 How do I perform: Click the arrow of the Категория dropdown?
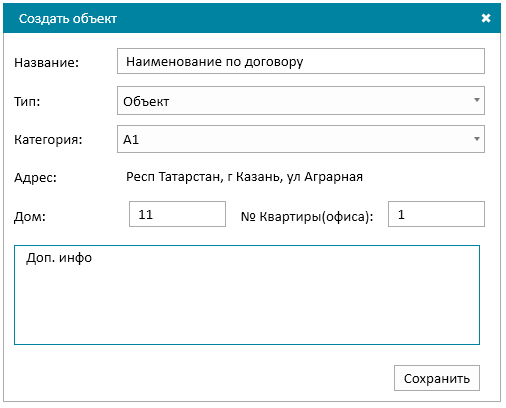click(477, 139)
